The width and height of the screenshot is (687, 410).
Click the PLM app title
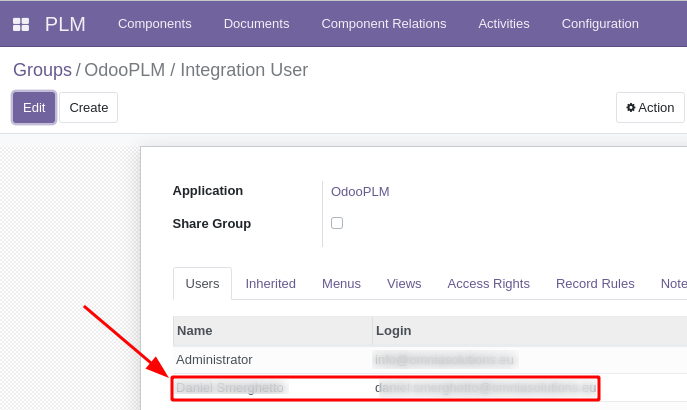coord(65,24)
